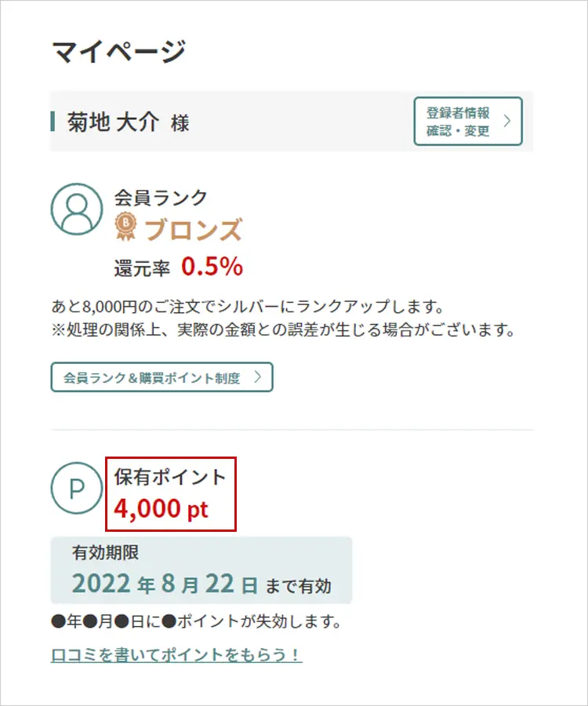Click the bronze medal rank icon
Screen dimensions: 588x706
click(x=125, y=227)
